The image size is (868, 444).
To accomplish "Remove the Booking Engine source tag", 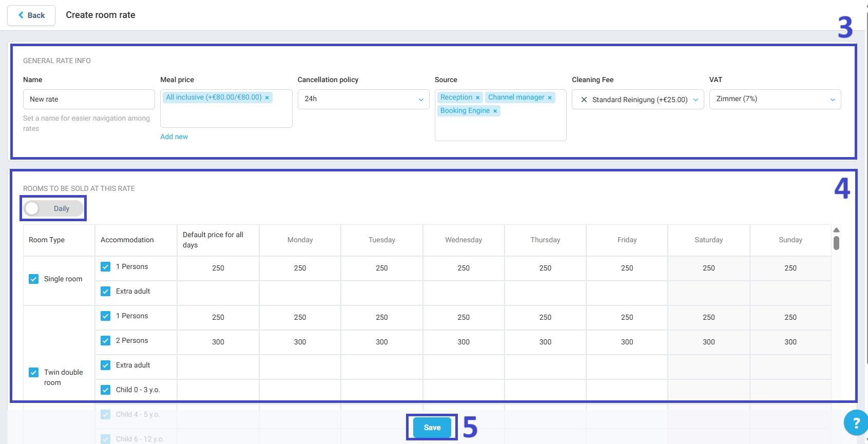I will coord(495,111).
